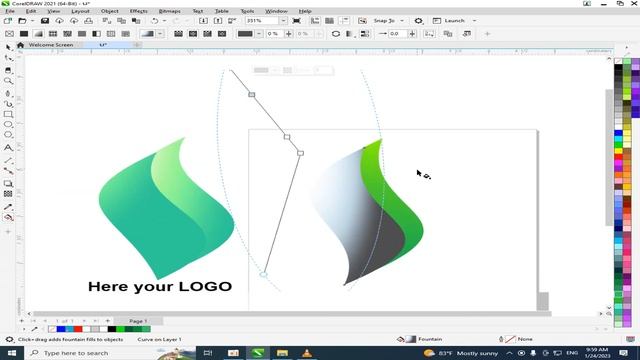The width and height of the screenshot is (640, 360).
Task: Click the Export icon
Action: pos(218,20)
